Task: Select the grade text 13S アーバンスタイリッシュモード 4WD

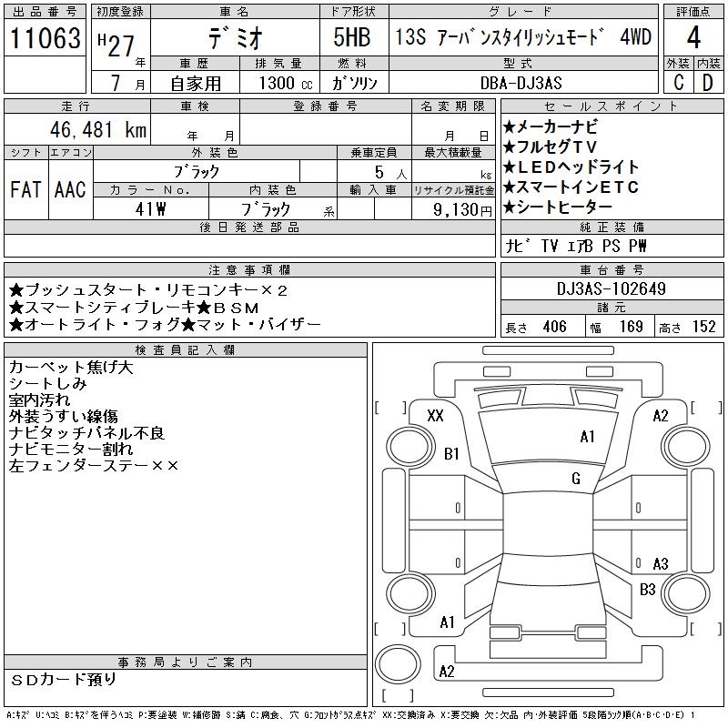Action: [x=523, y=37]
